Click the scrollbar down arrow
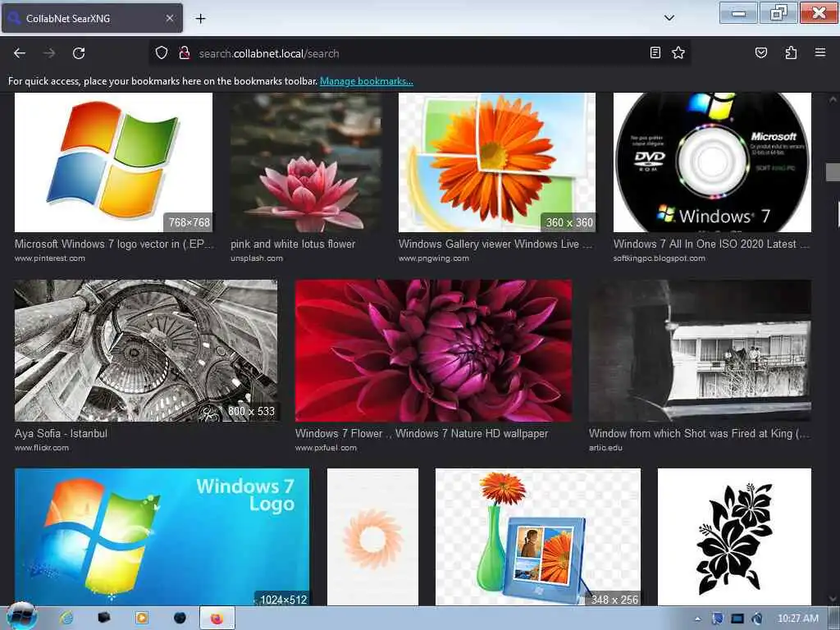The image size is (840, 630). point(833,598)
